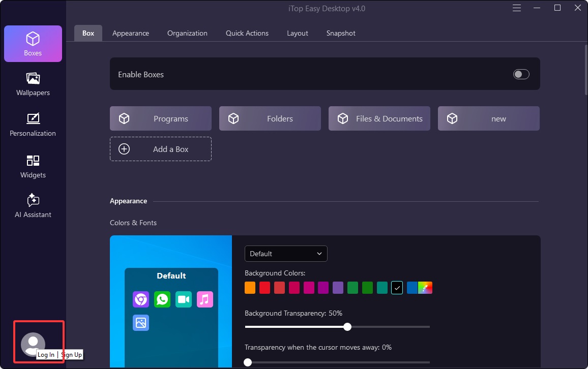
Task: Select the Boxes sidebar icon
Action: (x=33, y=44)
